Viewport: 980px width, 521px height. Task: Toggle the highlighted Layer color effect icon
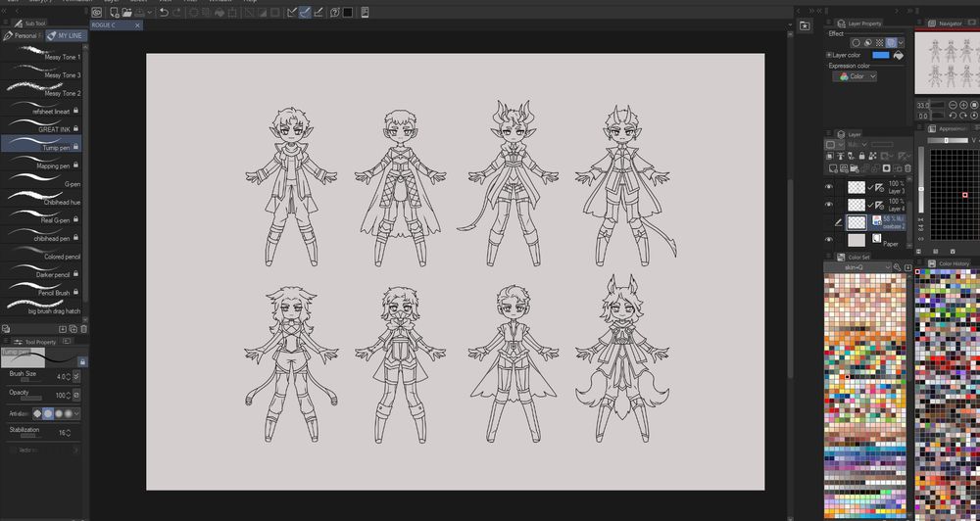(x=892, y=43)
